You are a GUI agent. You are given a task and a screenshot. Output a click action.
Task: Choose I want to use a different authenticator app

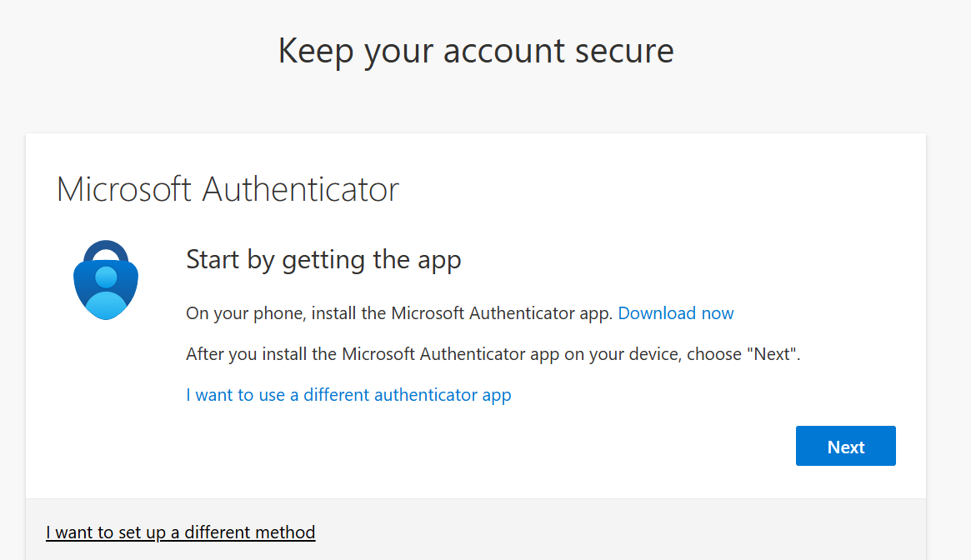(348, 395)
